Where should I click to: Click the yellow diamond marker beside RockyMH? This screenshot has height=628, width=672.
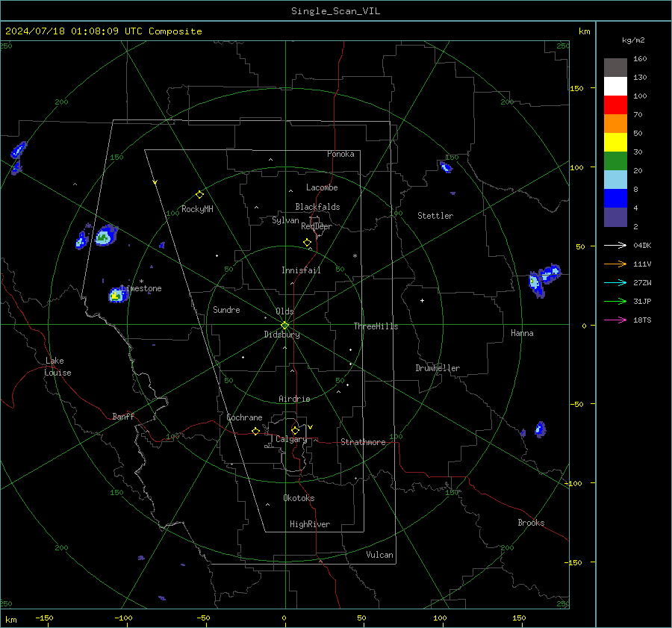(199, 195)
